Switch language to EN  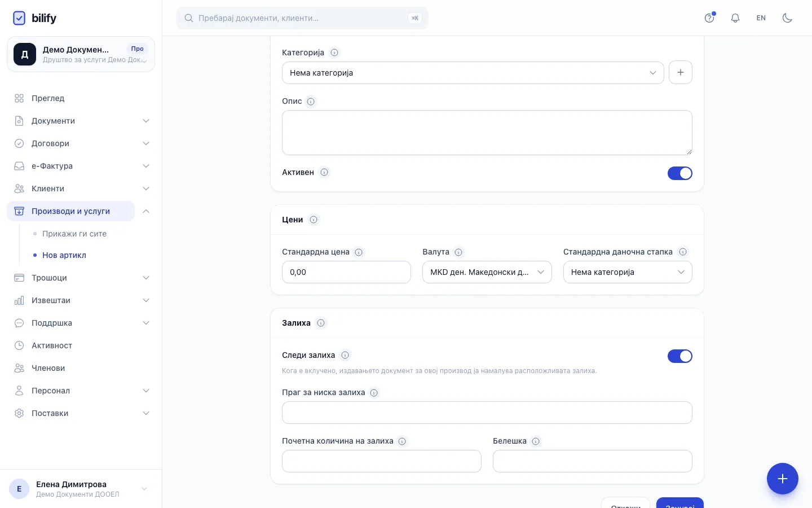[x=761, y=18]
